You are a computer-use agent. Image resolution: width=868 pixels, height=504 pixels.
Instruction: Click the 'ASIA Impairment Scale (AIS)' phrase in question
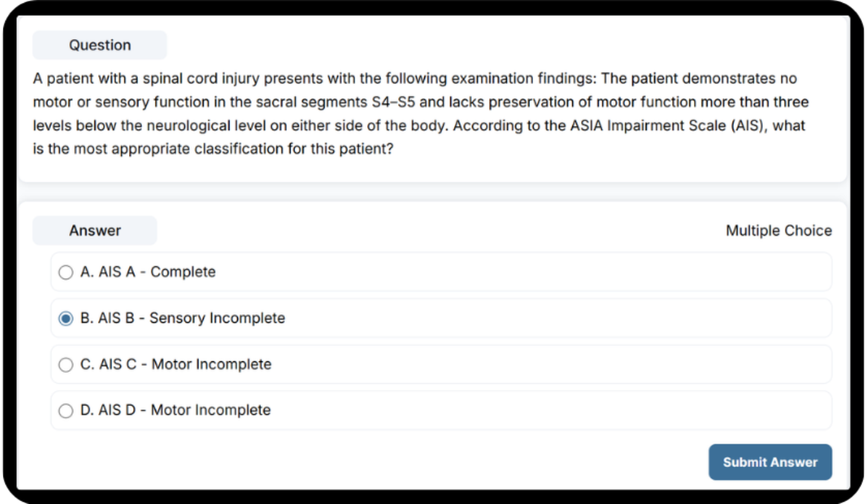661,126
